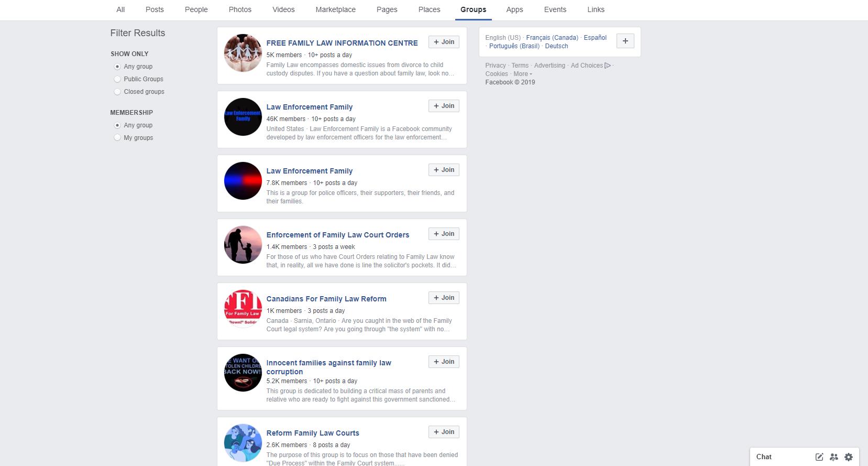The height and width of the screenshot is (466, 868).
Task: Select Any group under Membership
Action: coord(117,125)
